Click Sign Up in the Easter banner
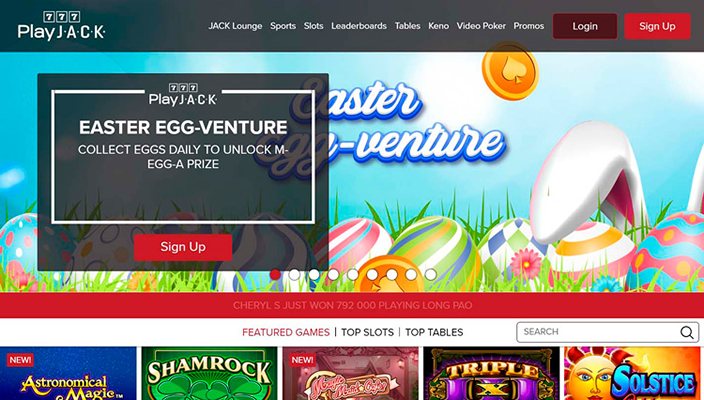Screen dimensions: 704x400 tap(183, 247)
